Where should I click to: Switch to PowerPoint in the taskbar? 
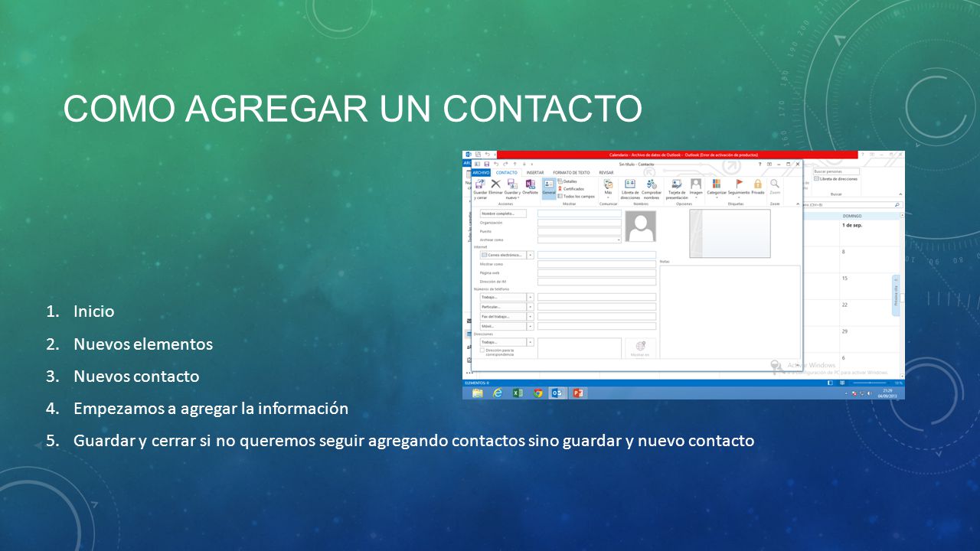coord(578,393)
